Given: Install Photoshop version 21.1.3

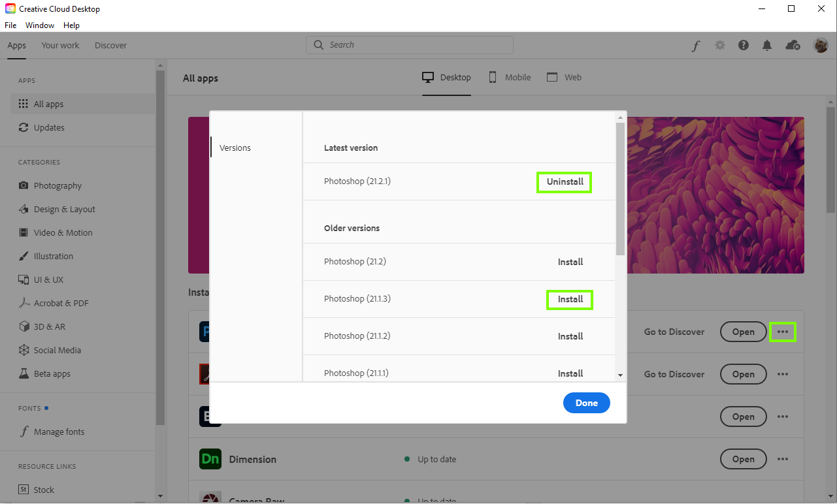Looking at the screenshot, I should pyautogui.click(x=569, y=299).
